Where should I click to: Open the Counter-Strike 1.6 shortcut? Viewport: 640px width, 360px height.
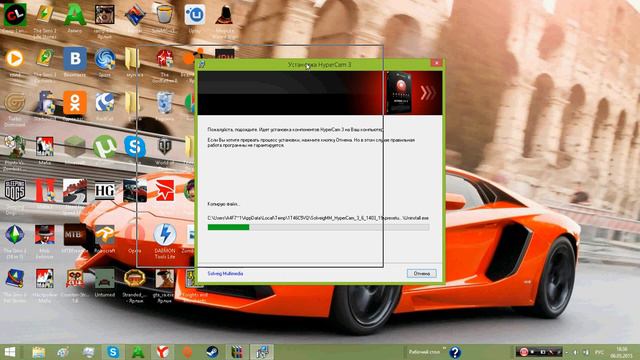(75, 279)
